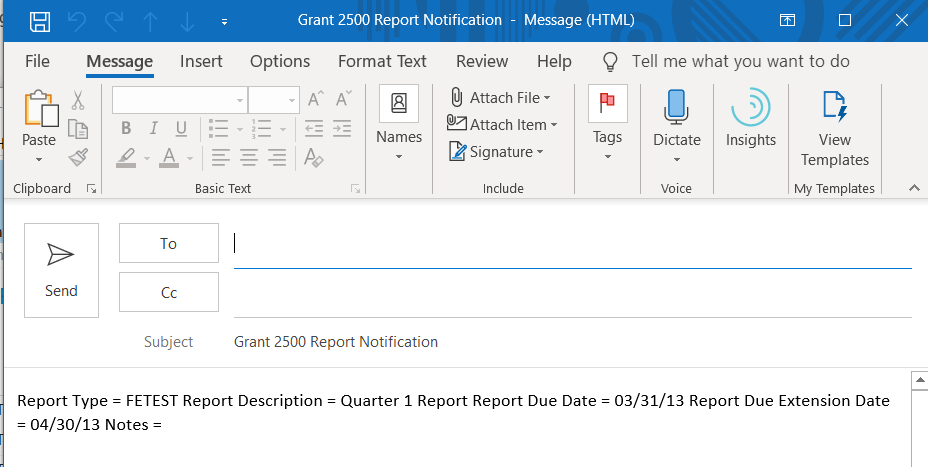Screen dimensions: 928x467
Task: Click the Subject field text
Action: pos(336,342)
